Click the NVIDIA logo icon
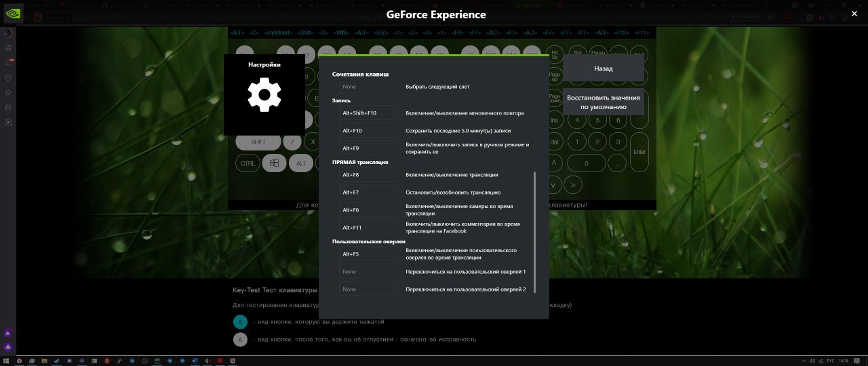 13,14
